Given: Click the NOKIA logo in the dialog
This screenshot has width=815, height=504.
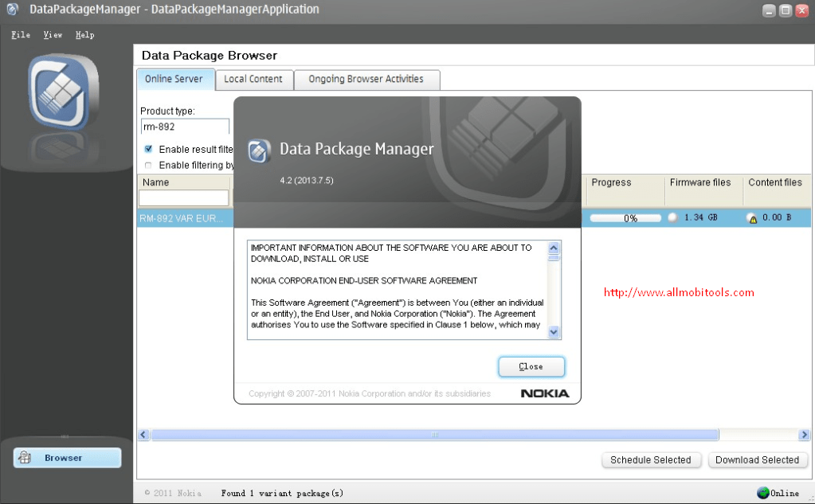Looking at the screenshot, I should [545, 393].
